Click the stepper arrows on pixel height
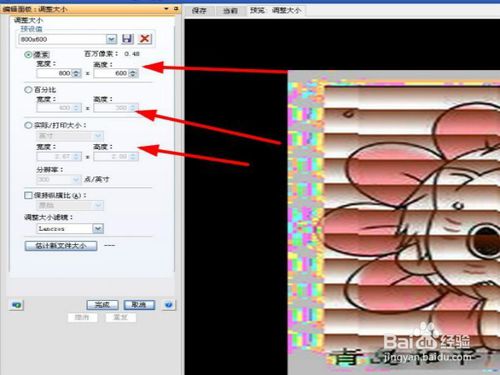The width and height of the screenshot is (500, 375). (133, 73)
